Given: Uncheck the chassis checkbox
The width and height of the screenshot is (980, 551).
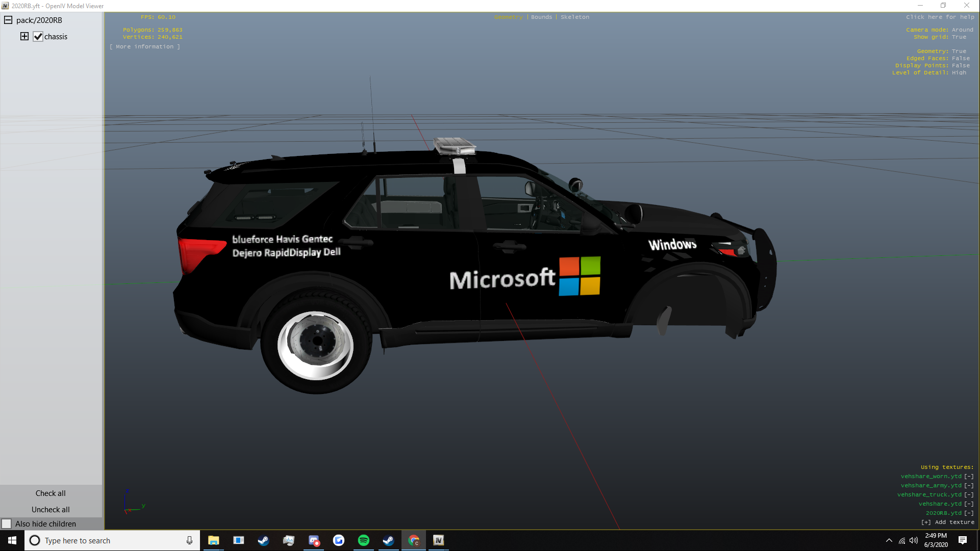Looking at the screenshot, I should 38,37.
